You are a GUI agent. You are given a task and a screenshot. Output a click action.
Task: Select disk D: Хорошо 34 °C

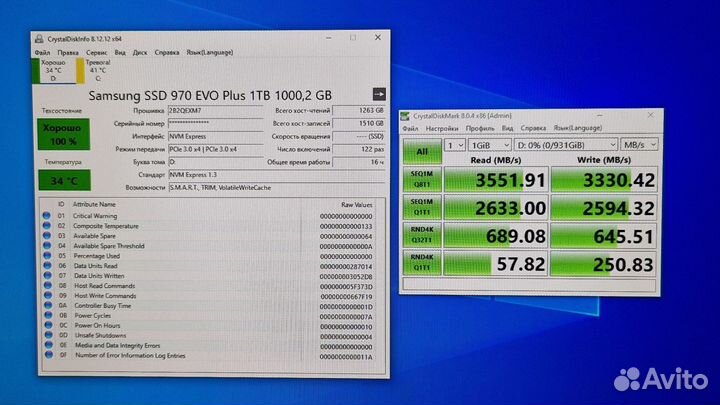point(54,70)
